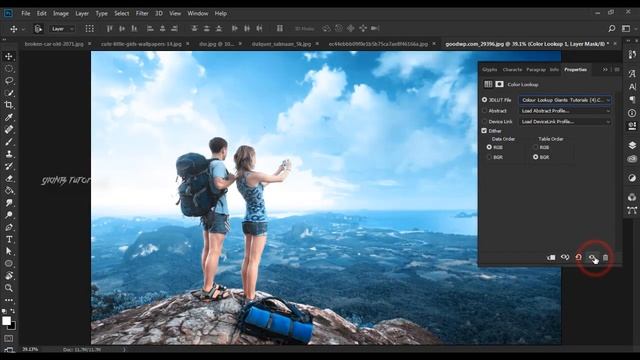This screenshot has height=360, width=640.
Task: Open the Adjustments panel icon in the dock
Action: 632,178
